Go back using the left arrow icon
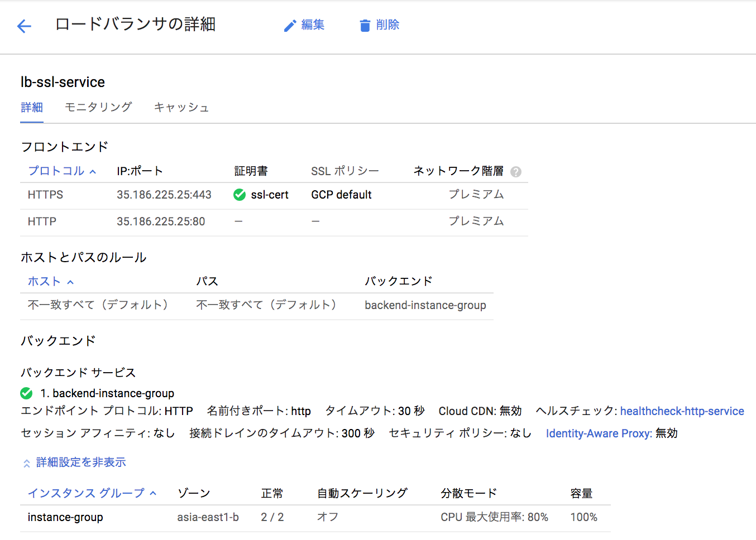The width and height of the screenshot is (756, 540). click(x=24, y=26)
